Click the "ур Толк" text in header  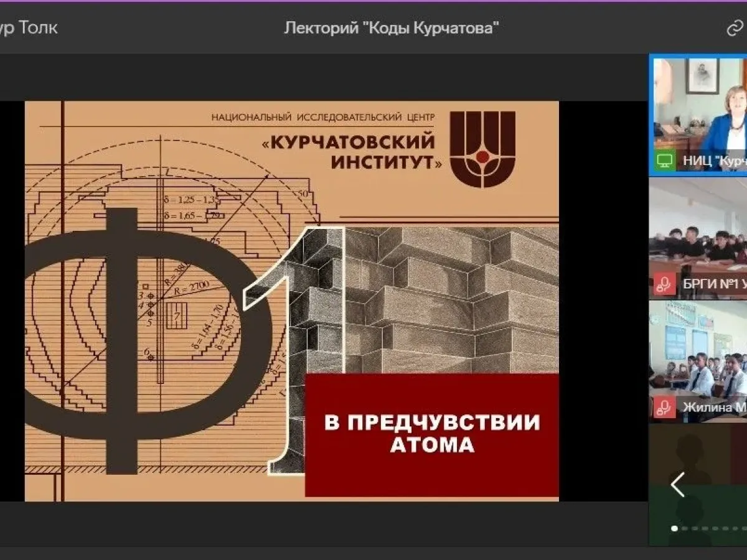pyautogui.click(x=29, y=28)
